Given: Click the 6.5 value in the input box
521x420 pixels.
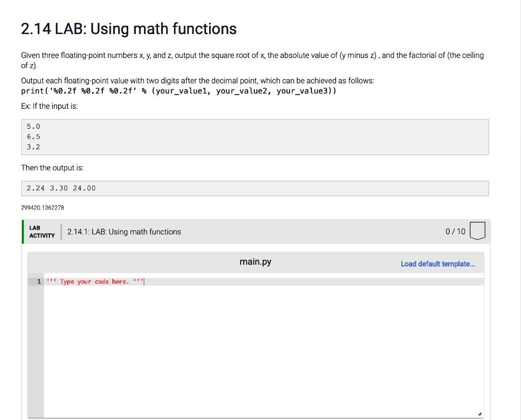Looking at the screenshot, I should point(33,136).
